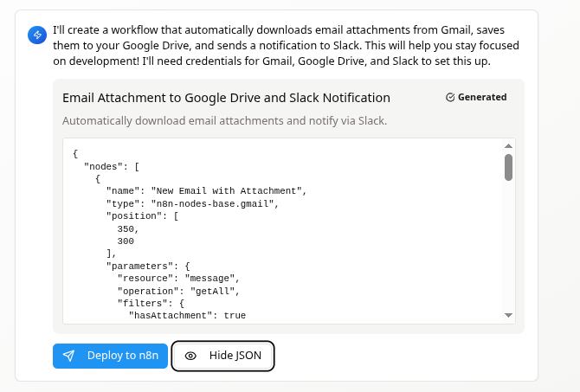
Task: Click the position value '300'
Action: click(126, 241)
